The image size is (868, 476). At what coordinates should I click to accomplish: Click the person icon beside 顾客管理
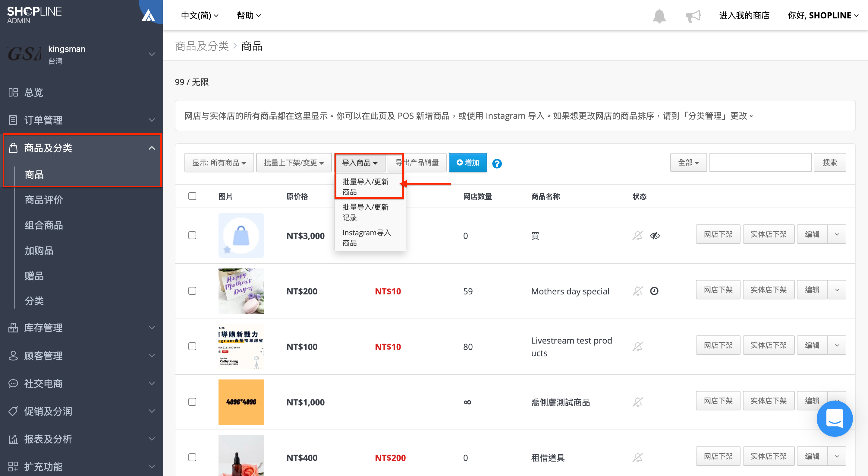pos(13,356)
